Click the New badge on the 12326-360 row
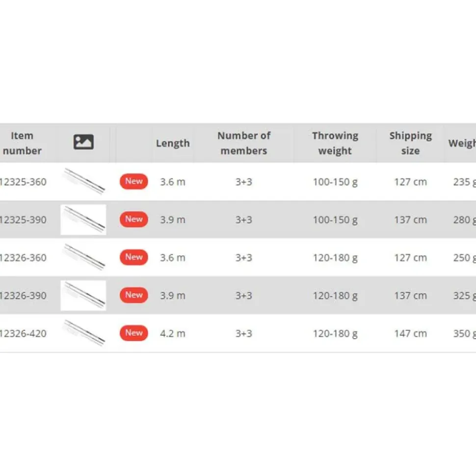476x476 pixels. tap(134, 257)
